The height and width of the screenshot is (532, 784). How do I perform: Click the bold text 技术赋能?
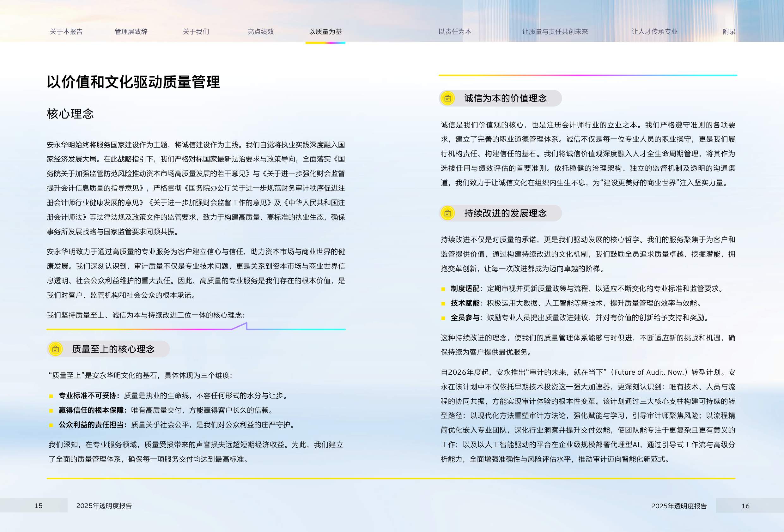(x=465, y=303)
